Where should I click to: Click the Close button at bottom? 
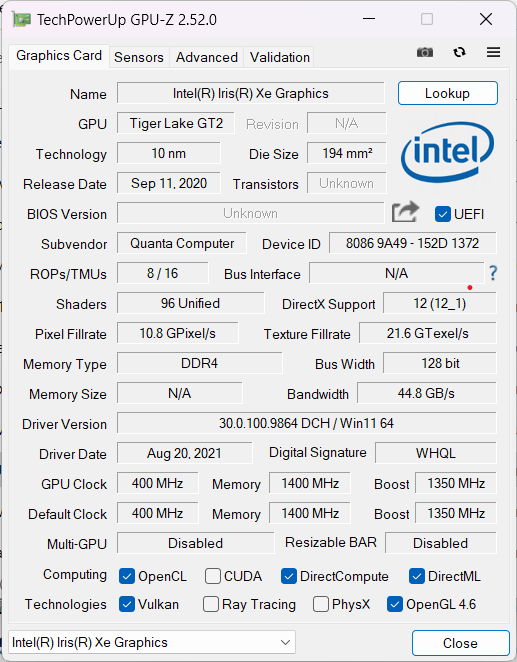point(460,643)
